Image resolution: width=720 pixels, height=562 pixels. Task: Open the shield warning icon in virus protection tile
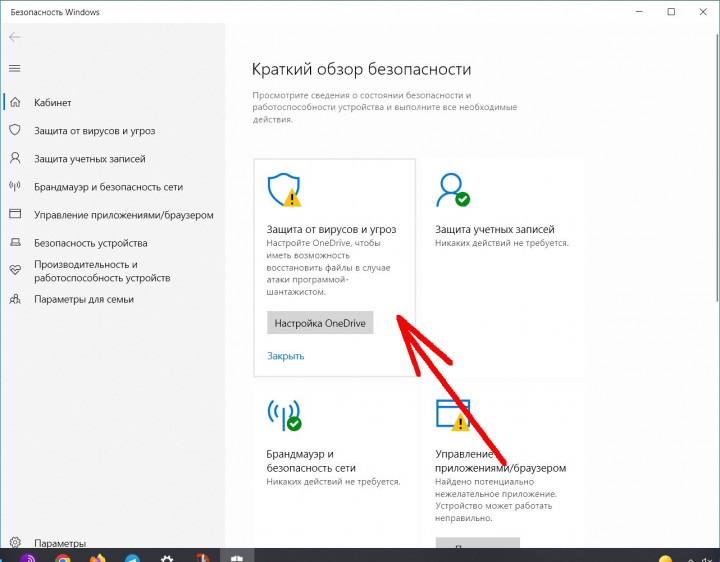point(284,190)
